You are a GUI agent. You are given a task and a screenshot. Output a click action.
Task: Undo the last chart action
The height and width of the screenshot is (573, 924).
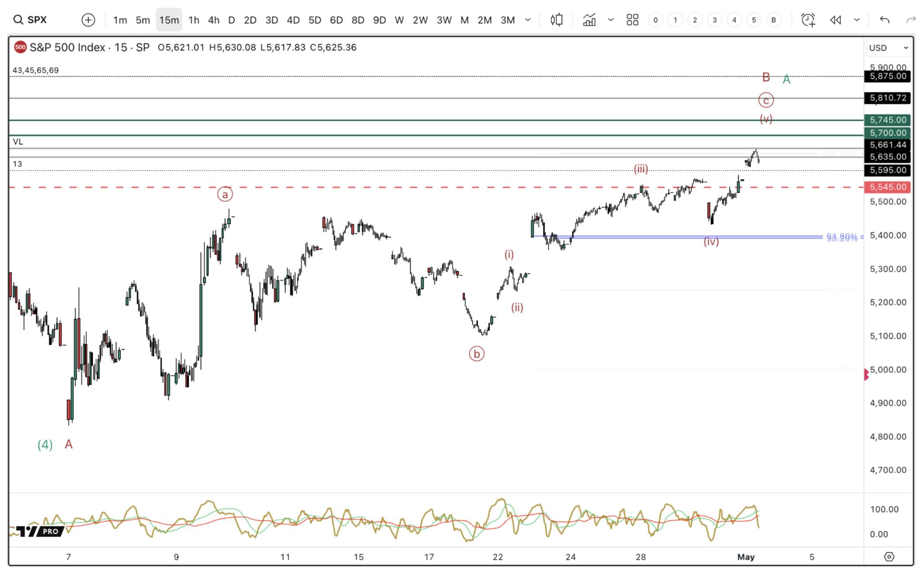884,20
